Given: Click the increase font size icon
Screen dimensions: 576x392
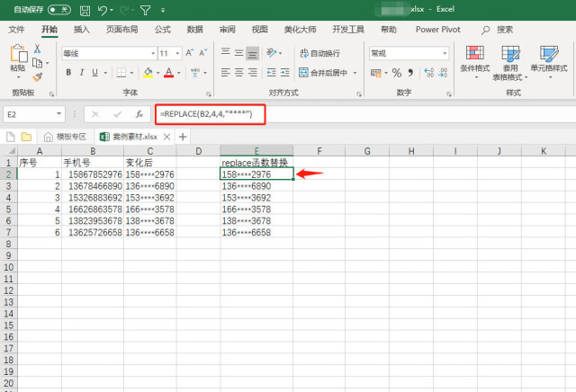Looking at the screenshot, I should 190,53.
